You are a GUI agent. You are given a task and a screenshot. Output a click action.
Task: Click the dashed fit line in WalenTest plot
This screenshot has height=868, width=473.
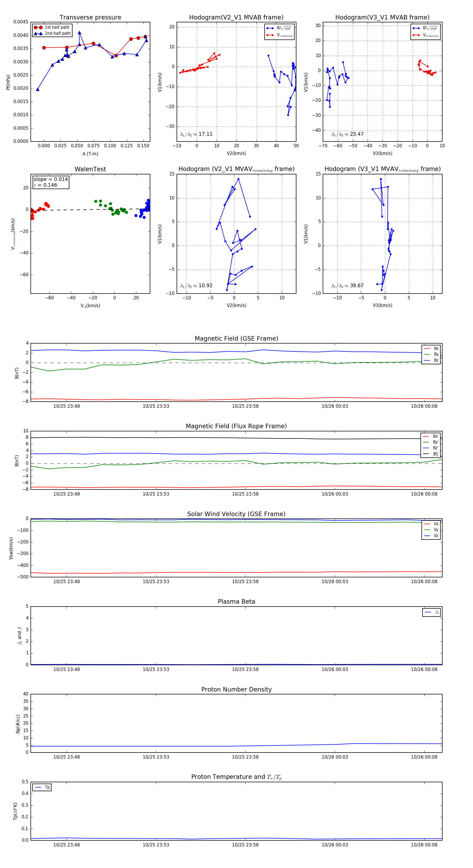90,210
